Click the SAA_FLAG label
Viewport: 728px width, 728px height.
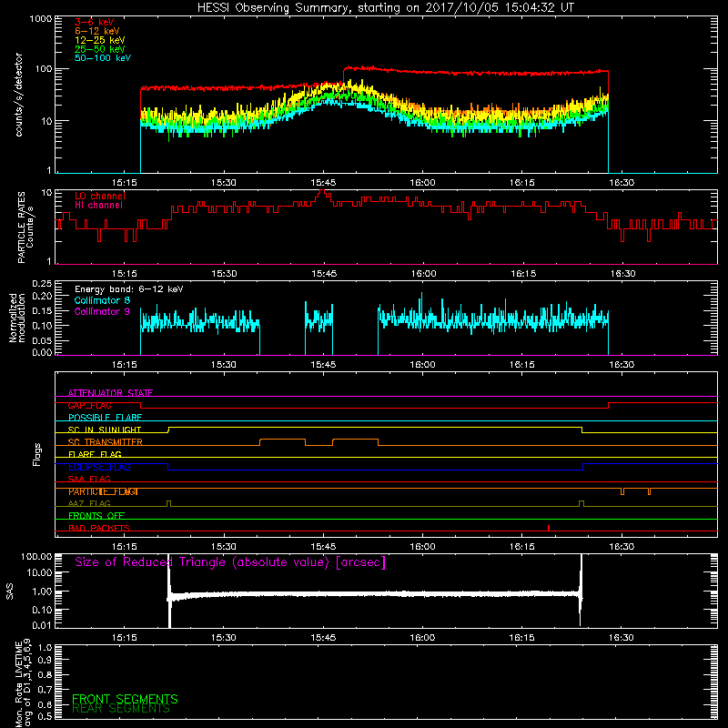[89, 479]
